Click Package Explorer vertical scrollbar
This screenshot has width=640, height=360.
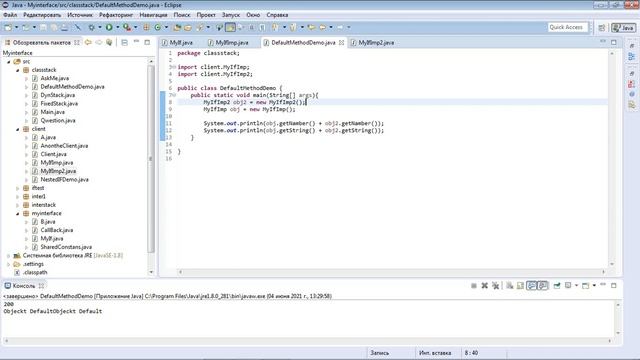point(151,159)
